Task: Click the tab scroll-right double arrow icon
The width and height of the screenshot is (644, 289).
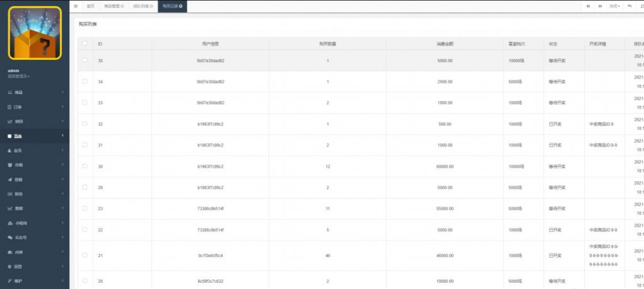Action: point(600,6)
